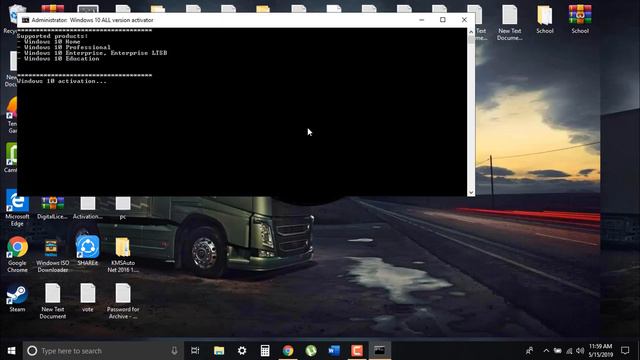This screenshot has width=640, height=360.
Task: Open the School WinRAR archive icon
Action: pyautogui.click(x=580, y=20)
